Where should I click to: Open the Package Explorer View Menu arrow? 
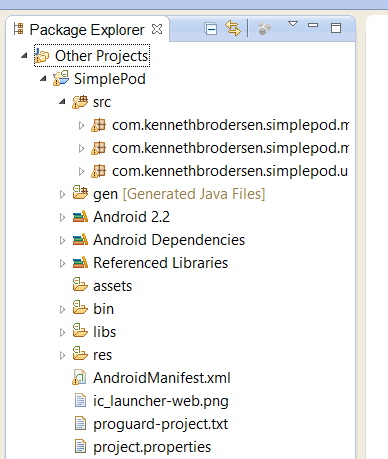coord(293,24)
